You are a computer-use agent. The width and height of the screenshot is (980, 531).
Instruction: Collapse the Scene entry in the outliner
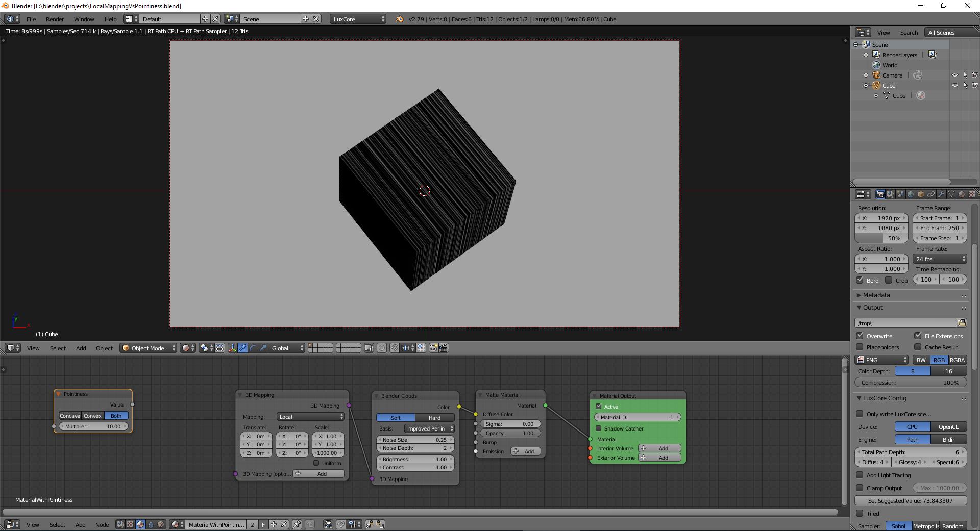(x=856, y=44)
